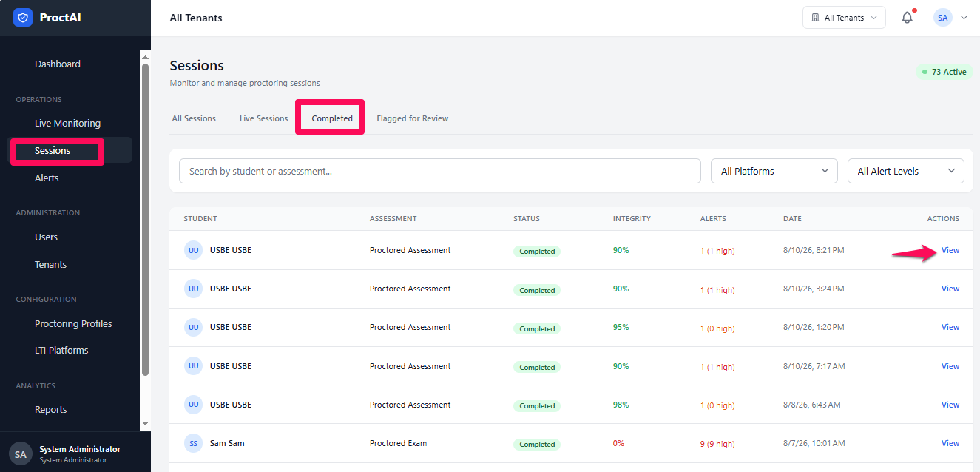This screenshot has height=472, width=980.
Task: Click UU avatar in the 3:24 PM row
Action: 193,289
